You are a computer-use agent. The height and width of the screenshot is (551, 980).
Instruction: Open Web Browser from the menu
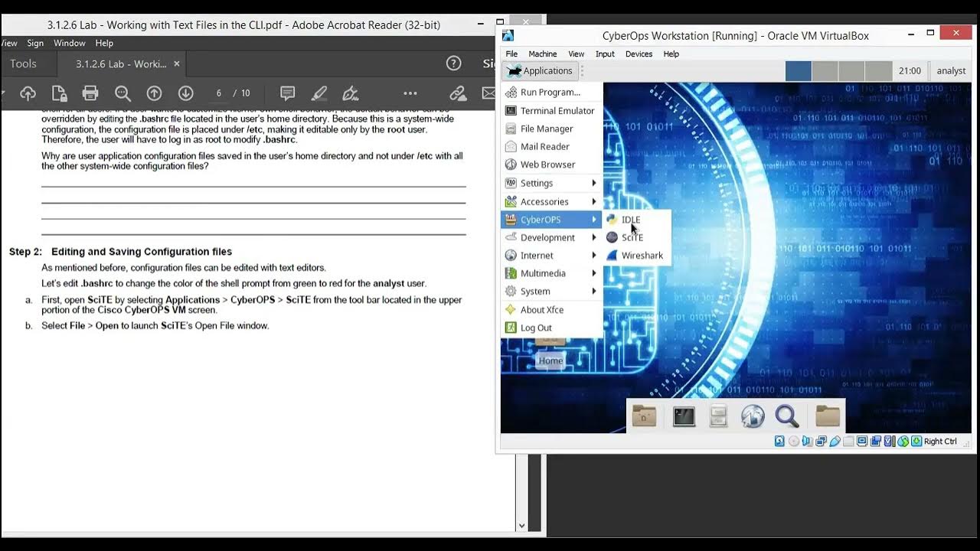click(552, 165)
